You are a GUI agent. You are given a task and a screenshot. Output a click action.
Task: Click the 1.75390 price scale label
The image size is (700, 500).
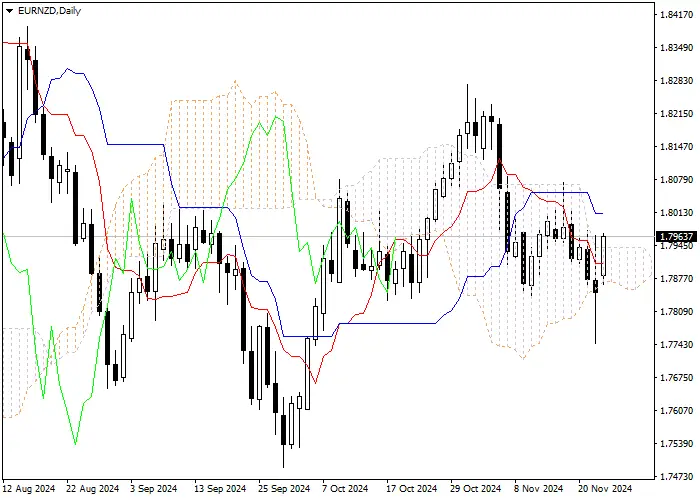(x=677, y=444)
